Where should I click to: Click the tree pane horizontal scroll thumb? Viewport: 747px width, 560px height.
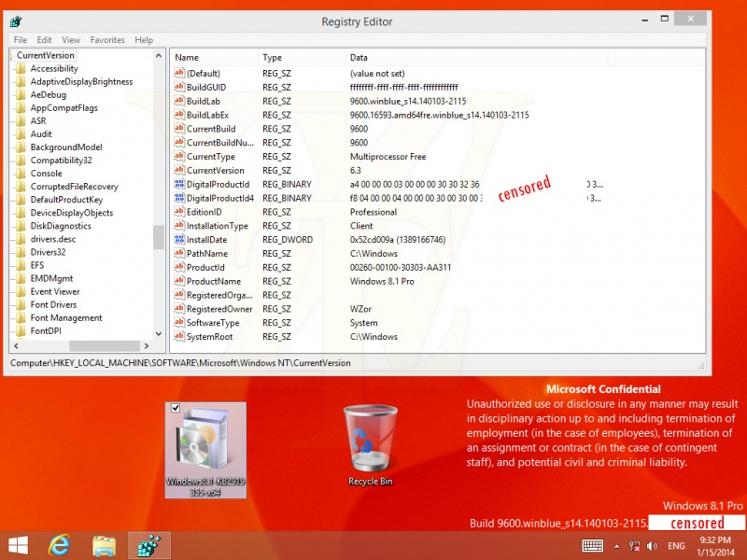pos(105,346)
